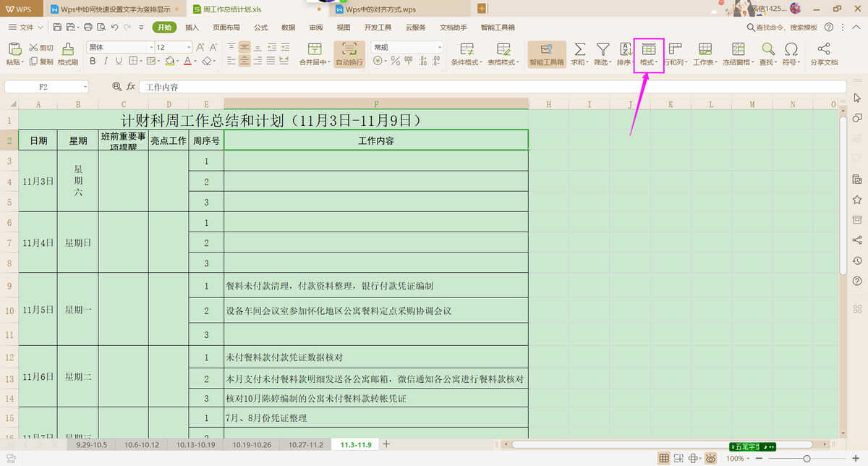
Task: Click the Filter (筛选) icon
Action: 603,48
